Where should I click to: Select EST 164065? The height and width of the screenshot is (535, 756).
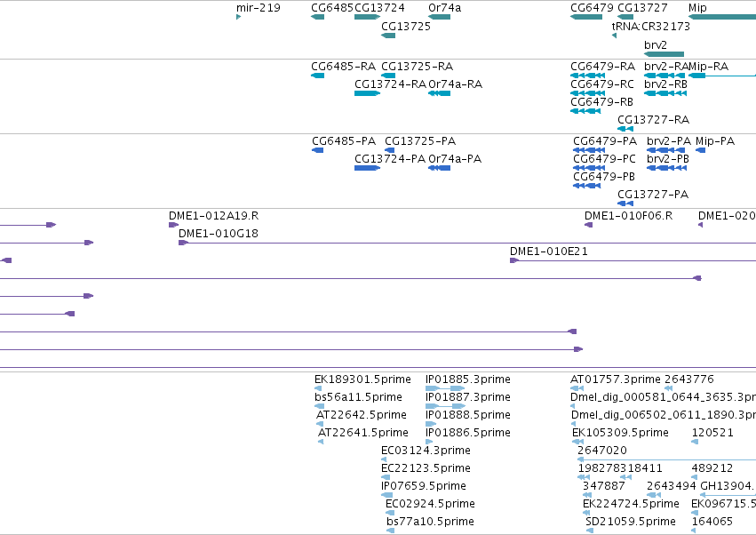point(712,522)
